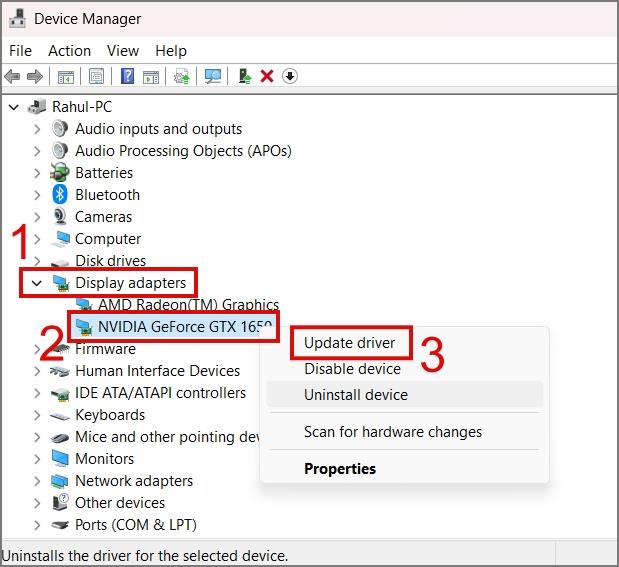Expand the Batteries category

click(x=37, y=173)
